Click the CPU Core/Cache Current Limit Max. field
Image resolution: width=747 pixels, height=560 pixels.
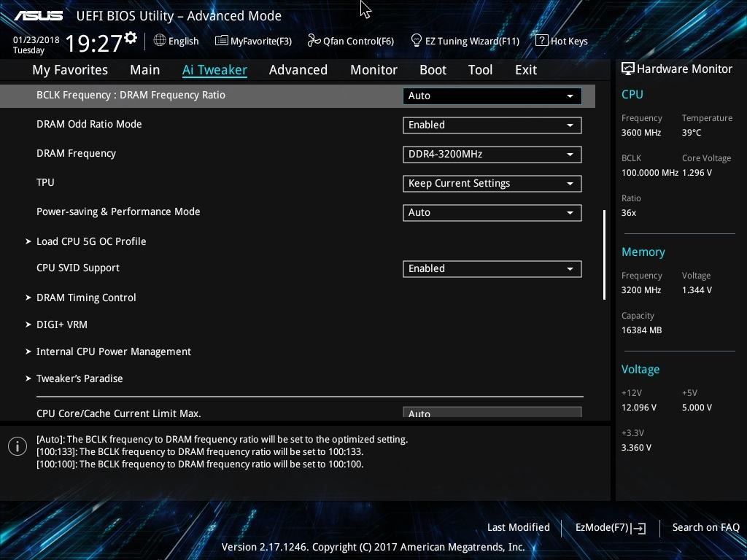(492, 413)
